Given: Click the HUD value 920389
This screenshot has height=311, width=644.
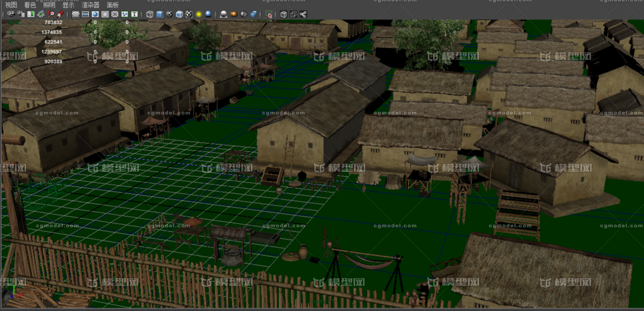Looking at the screenshot, I should coord(53,62).
